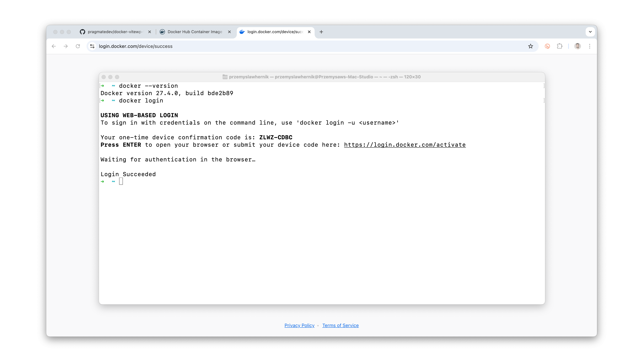
Task: Open the Chrome profile avatar
Action: [x=577, y=46]
